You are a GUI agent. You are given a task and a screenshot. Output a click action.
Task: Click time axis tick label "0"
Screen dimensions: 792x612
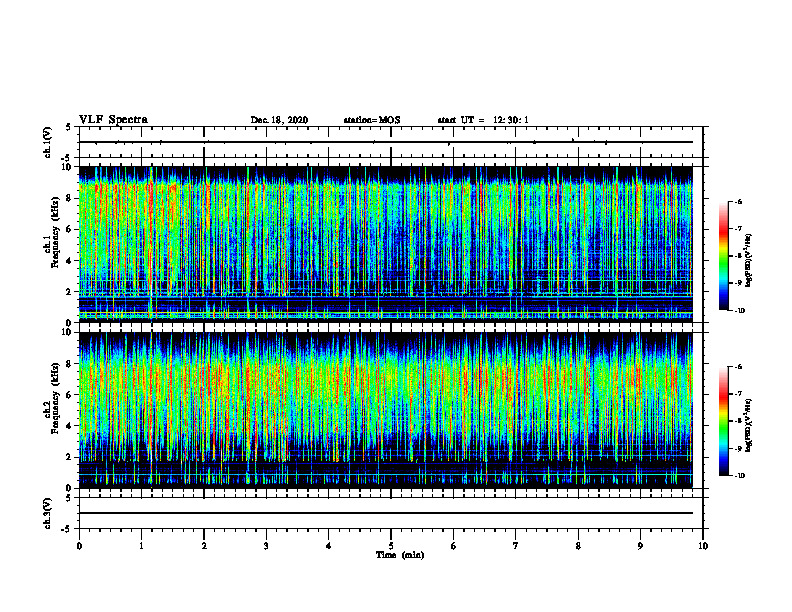click(x=79, y=546)
